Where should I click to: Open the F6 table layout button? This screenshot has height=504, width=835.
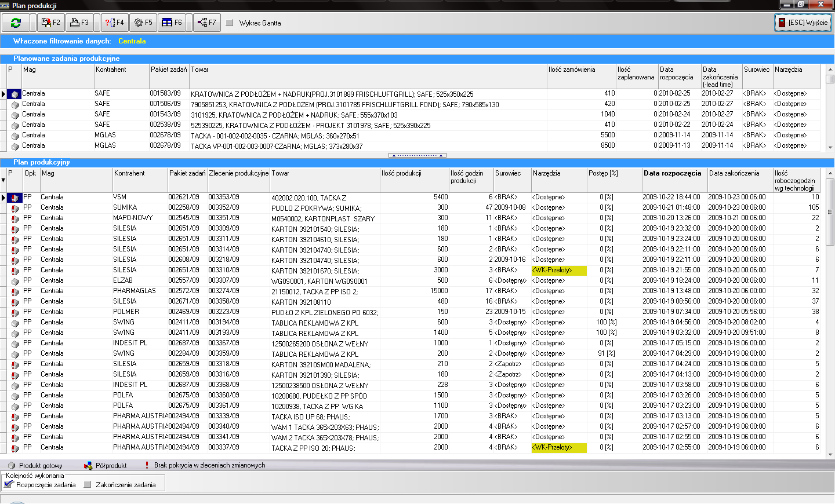click(x=172, y=23)
